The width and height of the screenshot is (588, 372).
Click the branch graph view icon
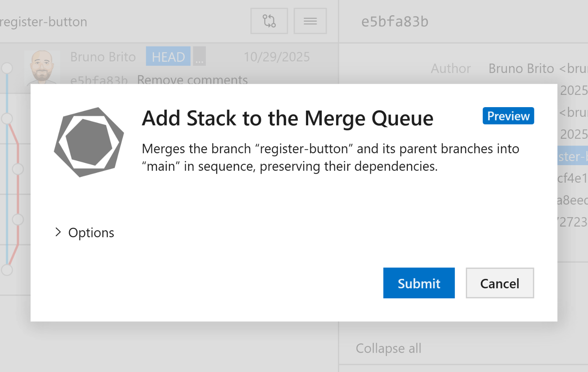coord(269,21)
